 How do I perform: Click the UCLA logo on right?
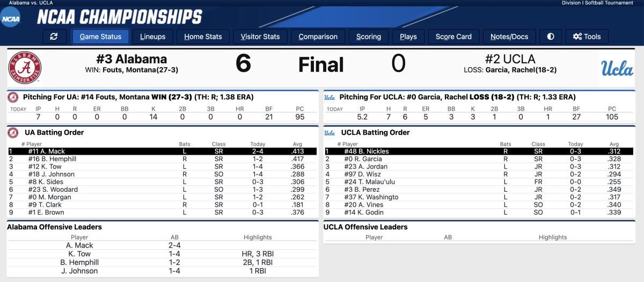tap(618, 68)
